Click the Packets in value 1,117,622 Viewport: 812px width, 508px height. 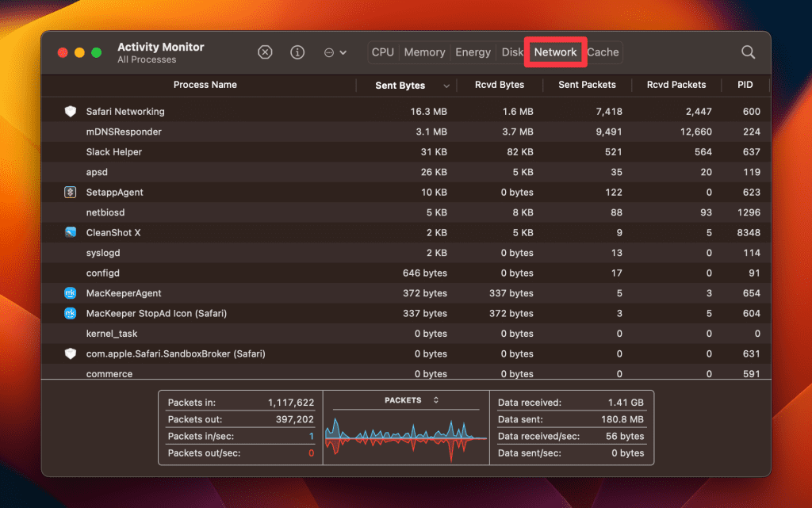pyautogui.click(x=291, y=403)
